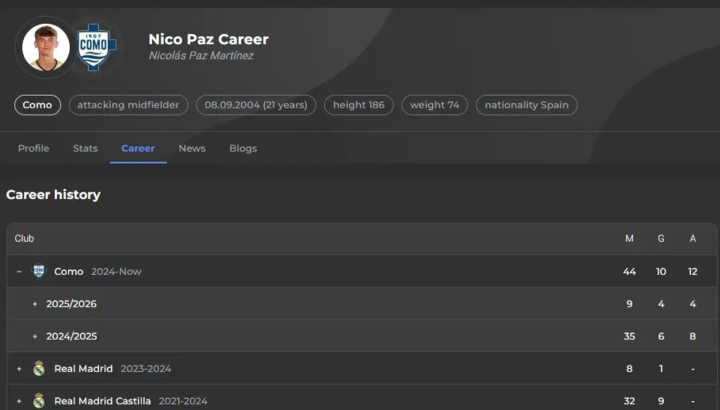
Task: Click the Como team tag button
Action: click(37, 105)
